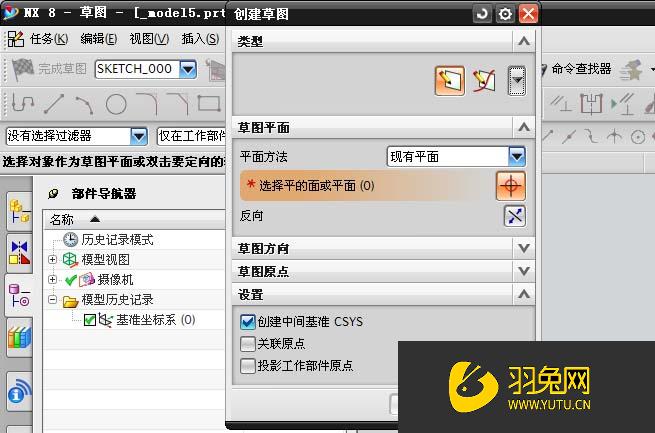Open dialog options gear icon
The width and height of the screenshot is (655, 433).
click(x=505, y=14)
